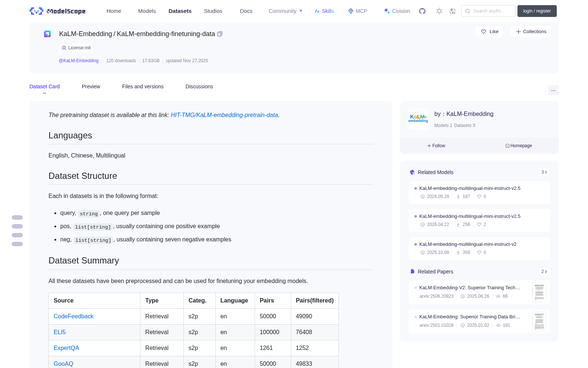
Task: Toggle the light/dark theme sun icon
Action: (x=439, y=11)
